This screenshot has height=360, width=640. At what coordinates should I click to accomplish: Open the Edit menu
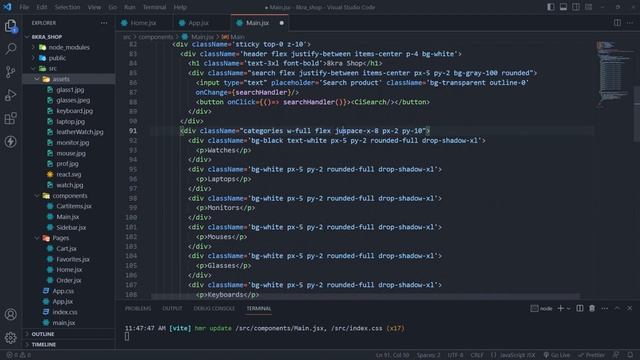coord(41,7)
